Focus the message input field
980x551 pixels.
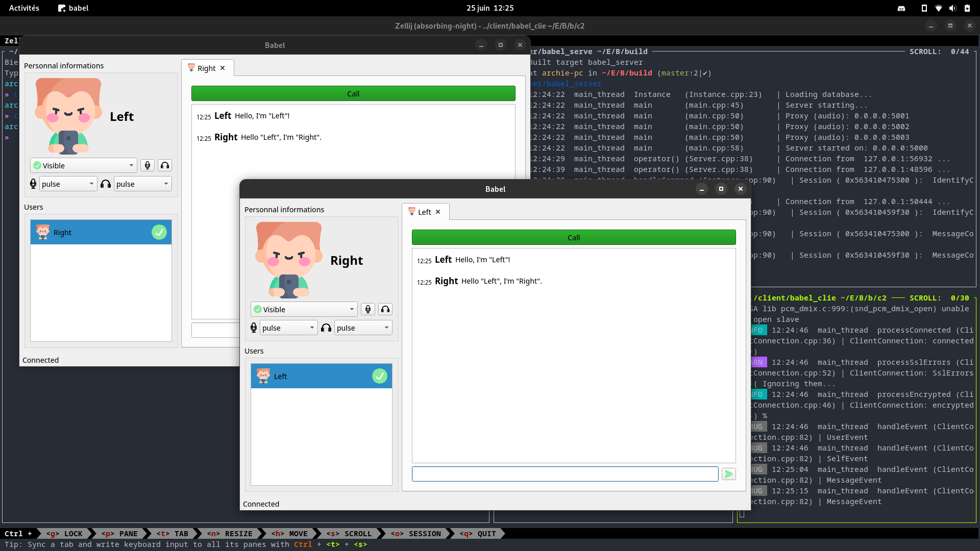click(x=565, y=474)
